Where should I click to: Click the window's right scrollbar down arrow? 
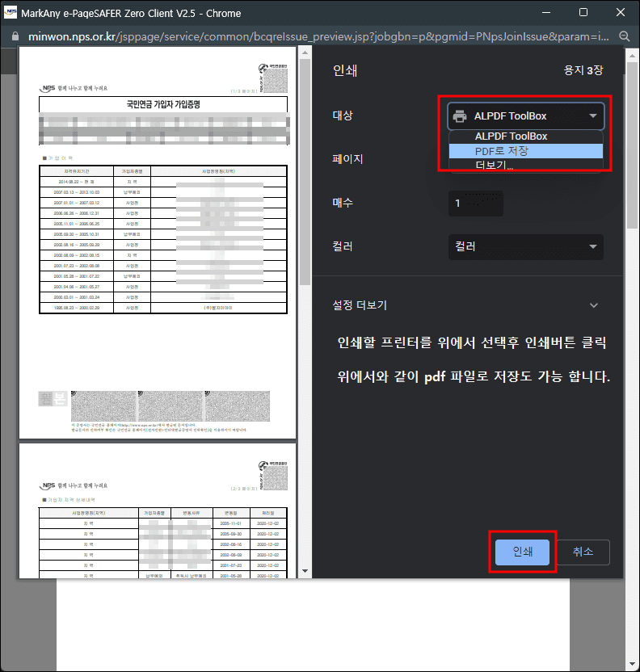point(632,665)
